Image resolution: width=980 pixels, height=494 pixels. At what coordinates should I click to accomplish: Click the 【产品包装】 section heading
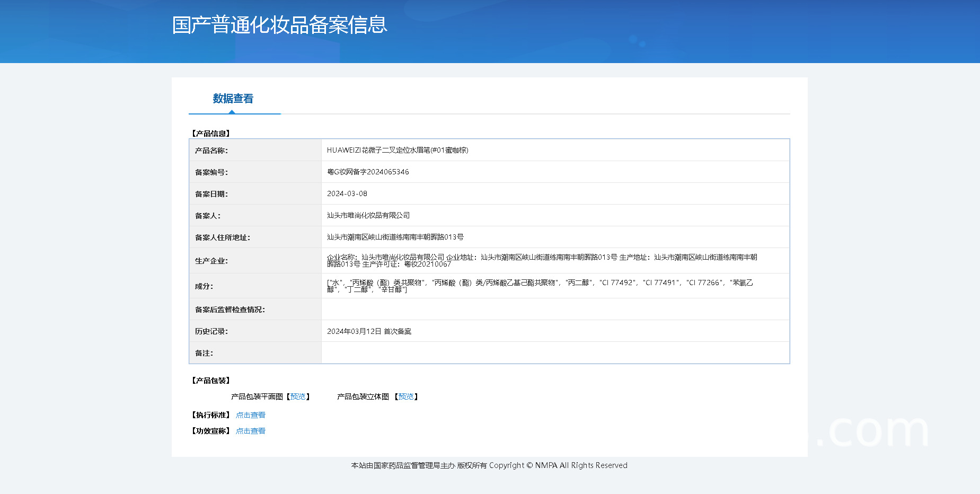click(x=211, y=381)
